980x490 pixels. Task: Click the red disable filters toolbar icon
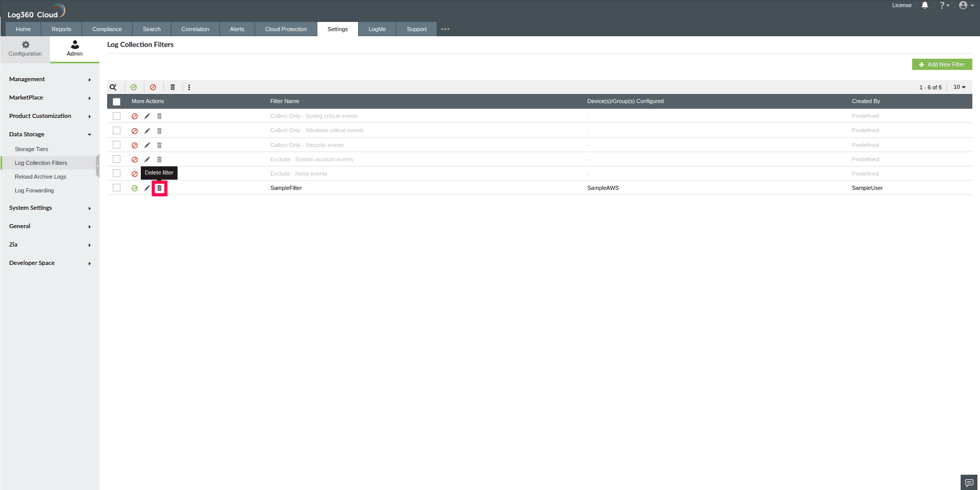pos(153,87)
